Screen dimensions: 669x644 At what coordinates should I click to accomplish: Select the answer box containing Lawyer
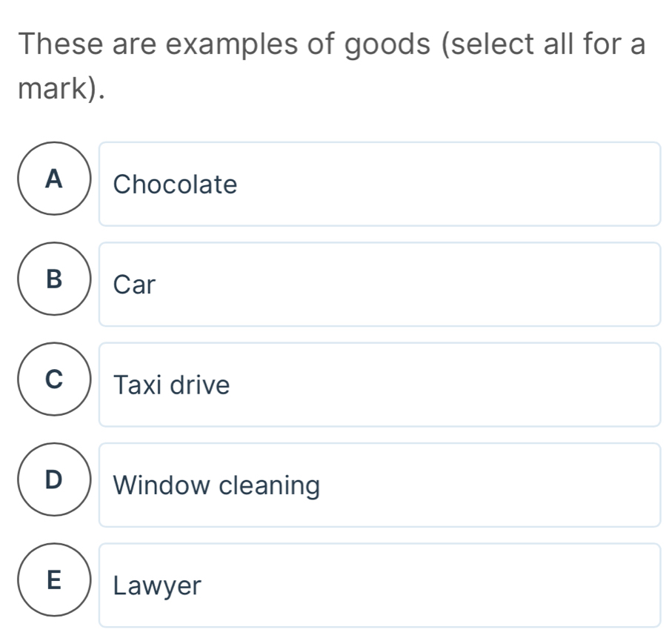pyautogui.click(x=379, y=585)
